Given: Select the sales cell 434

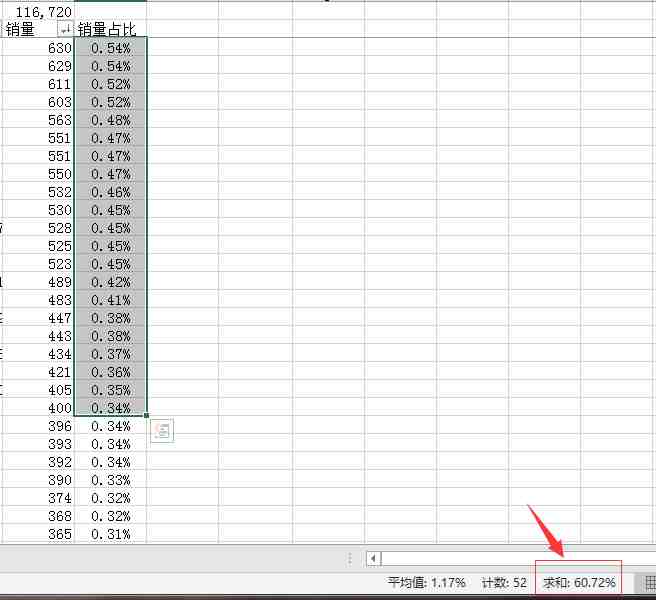Looking at the screenshot, I should 38,354.
